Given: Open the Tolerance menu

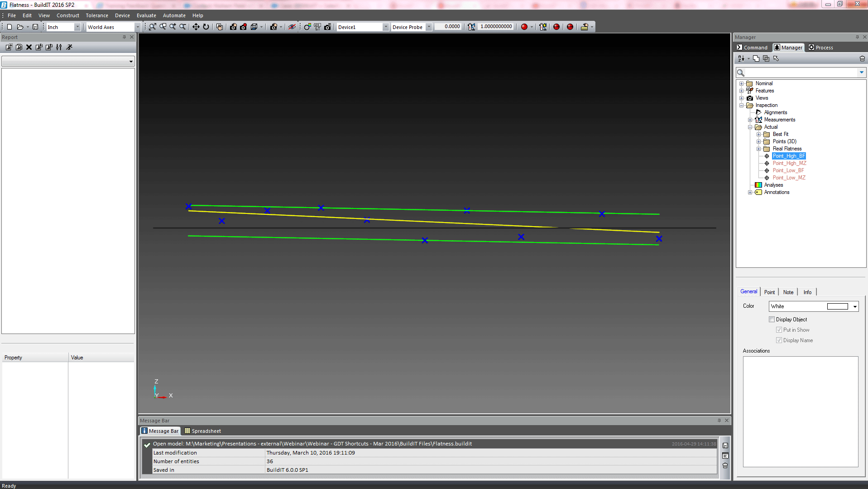Looking at the screenshot, I should [x=97, y=15].
